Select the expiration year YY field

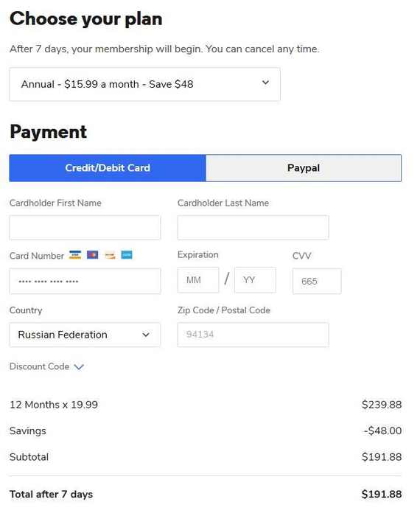255,280
